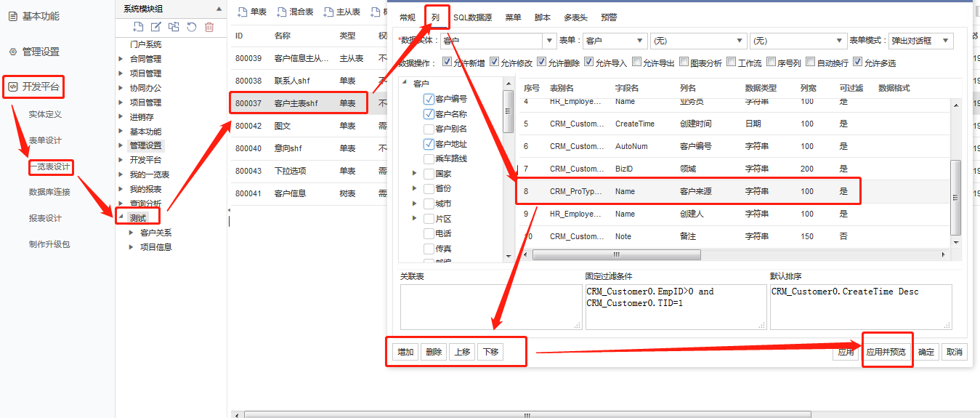Image resolution: width=980 pixels, height=418 pixels.
Task: Click the refresh icon in module tree toolbar
Action: coord(191,27)
